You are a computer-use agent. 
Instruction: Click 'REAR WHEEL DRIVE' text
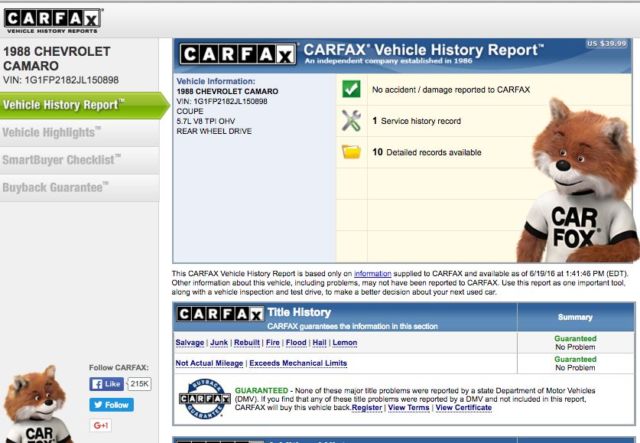coord(214,131)
